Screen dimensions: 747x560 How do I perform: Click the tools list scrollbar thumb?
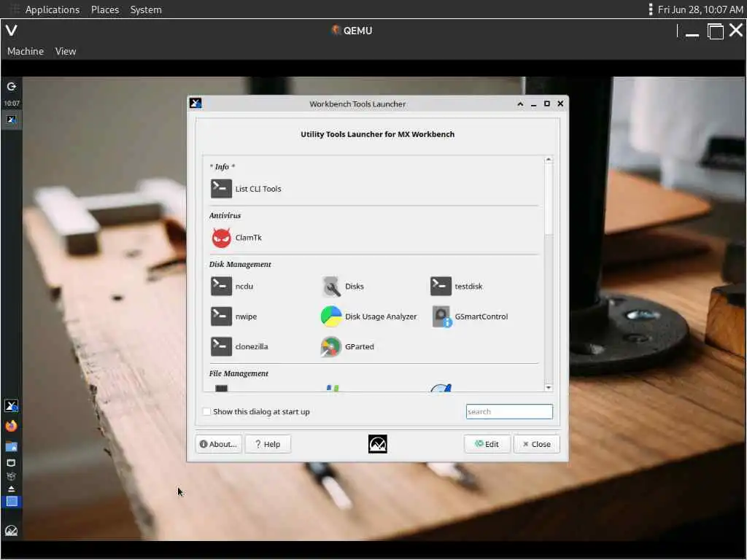pyautogui.click(x=549, y=199)
